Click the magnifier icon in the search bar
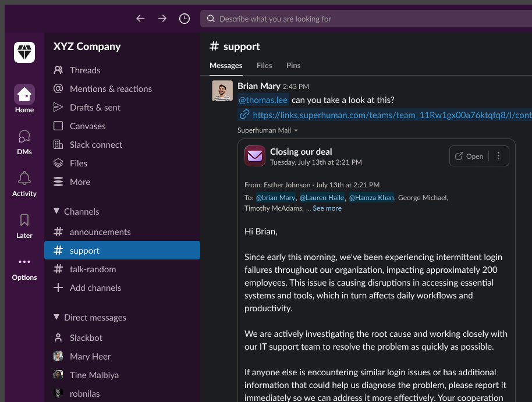Image resolution: width=532 pixels, height=402 pixels. coord(211,18)
